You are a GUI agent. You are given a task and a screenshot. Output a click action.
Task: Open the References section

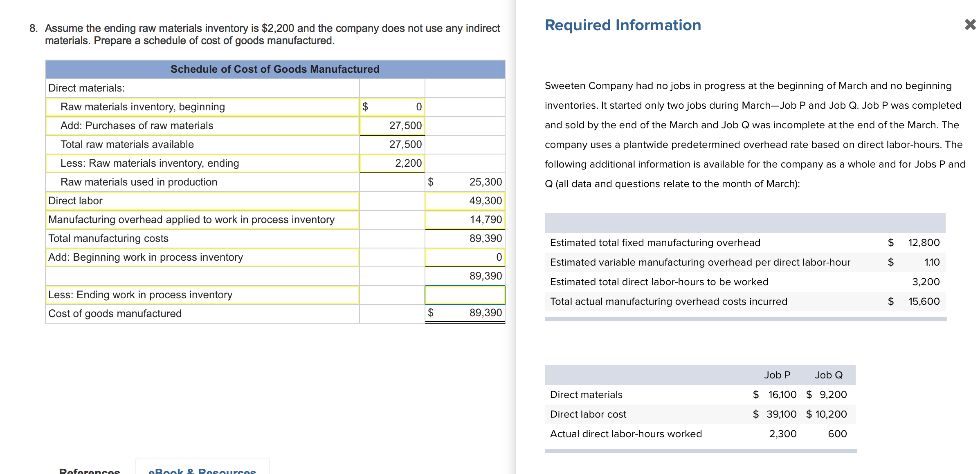(x=90, y=471)
